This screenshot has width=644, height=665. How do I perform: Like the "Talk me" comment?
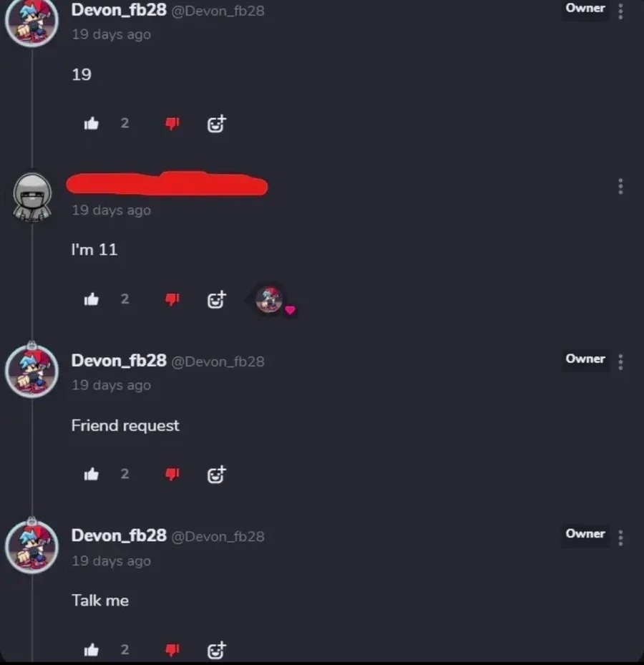(x=91, y=650)
